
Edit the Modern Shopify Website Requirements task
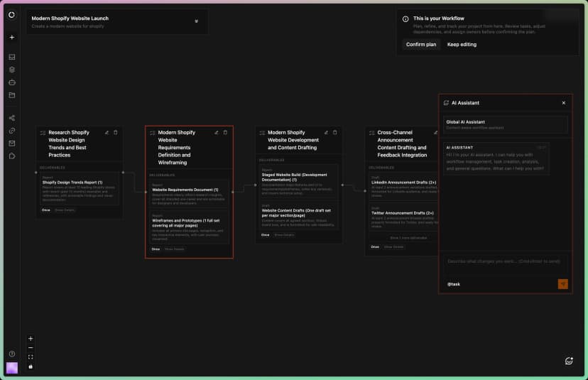[x=217, y=132]
